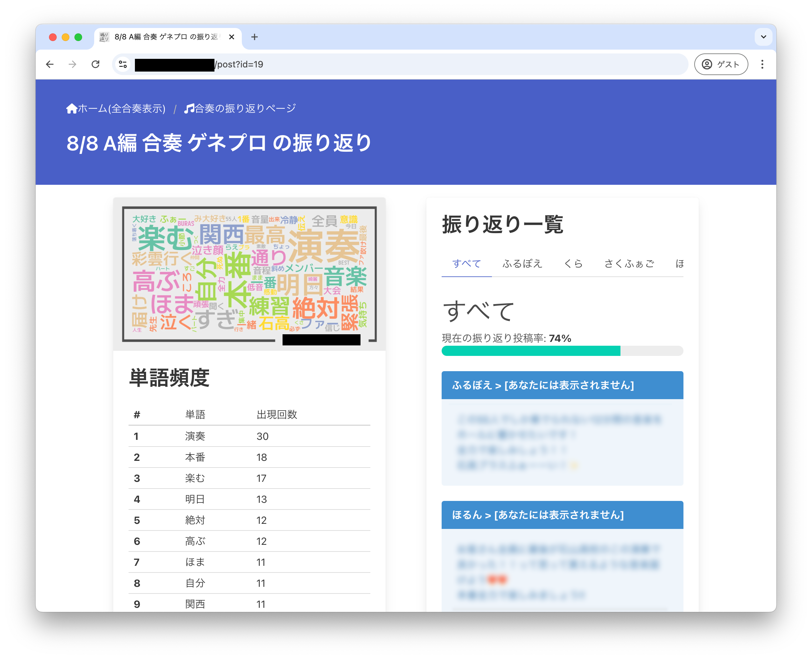Click the blurred ほるん post body
Screen dimensions: 812x659
[x=562, y=570]
